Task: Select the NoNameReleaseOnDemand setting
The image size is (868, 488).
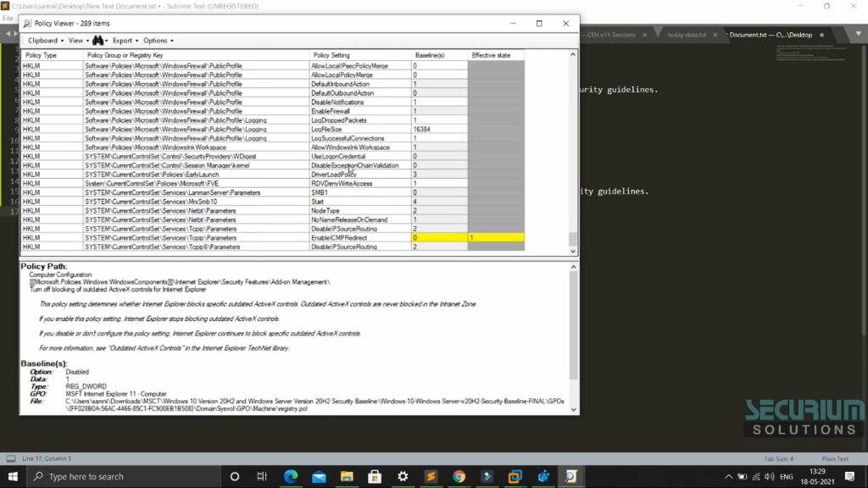Action: pyautogui.click(x=349, y=219)
